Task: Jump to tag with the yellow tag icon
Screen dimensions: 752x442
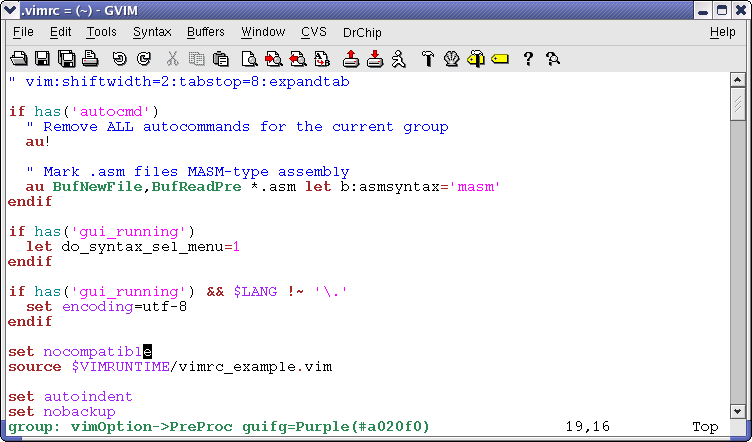Action: coord(500,59)
